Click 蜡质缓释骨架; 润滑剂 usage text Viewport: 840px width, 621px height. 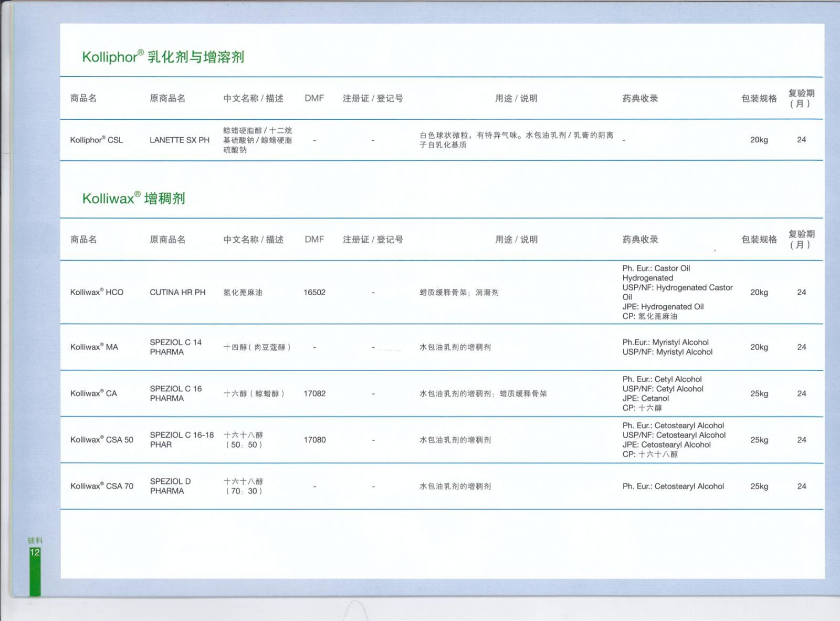(x=459, y=292)
